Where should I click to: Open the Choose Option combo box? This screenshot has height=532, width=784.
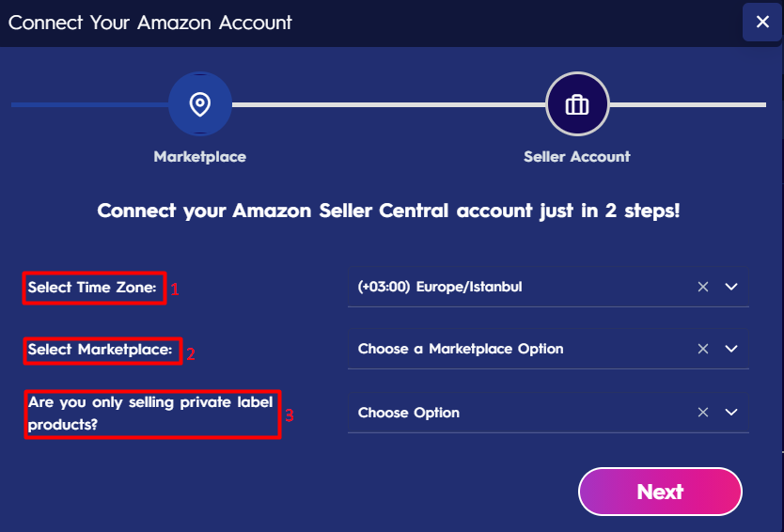548,413
